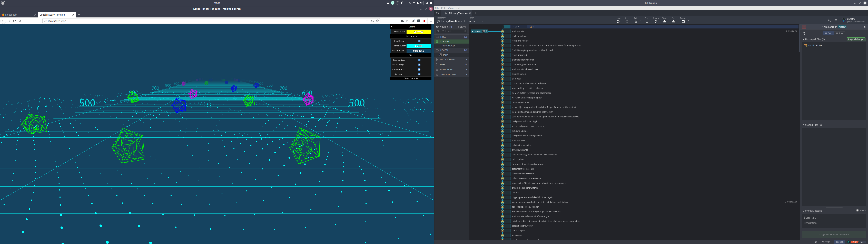Switch file view to Tree

(839, 33)
